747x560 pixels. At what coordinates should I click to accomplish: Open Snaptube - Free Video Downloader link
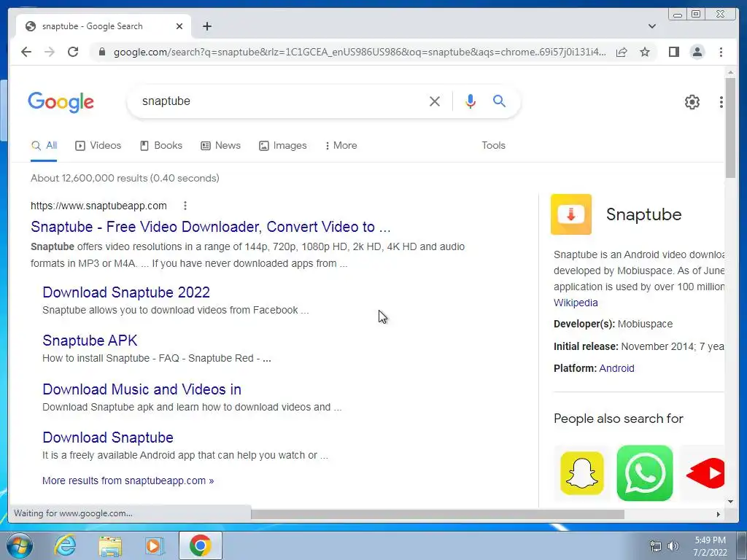pyautogui.click(x=211, y=227)
